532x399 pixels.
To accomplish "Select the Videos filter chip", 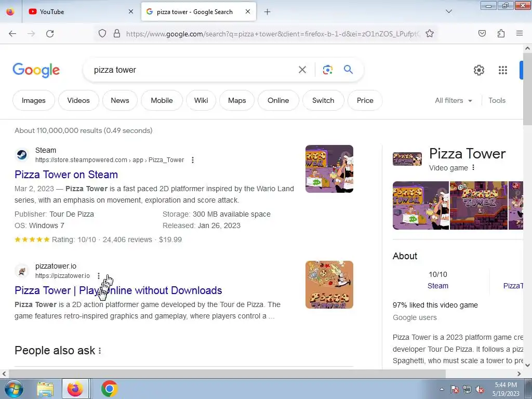I will pos(78,100).
